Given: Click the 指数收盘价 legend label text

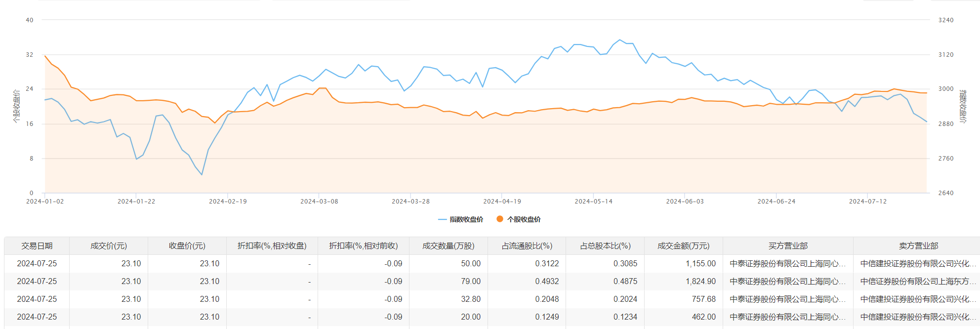Looking at the screenshot, I should click(466, 219).
